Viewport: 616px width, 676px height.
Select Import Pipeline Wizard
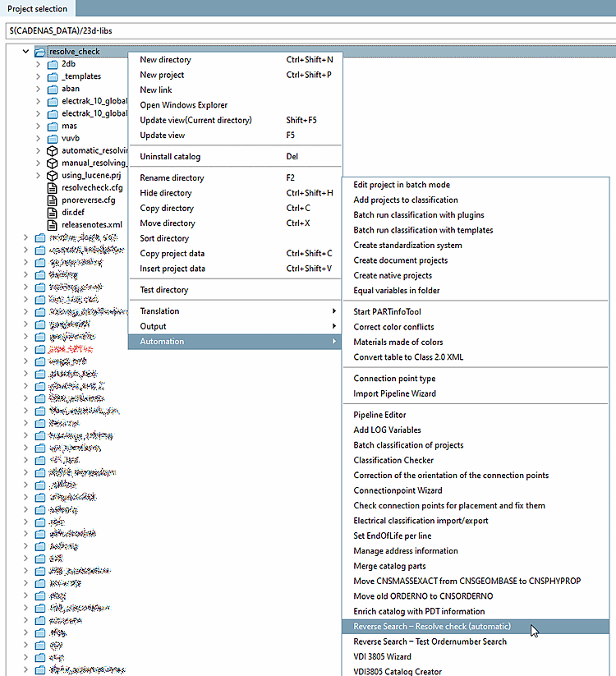476,393
